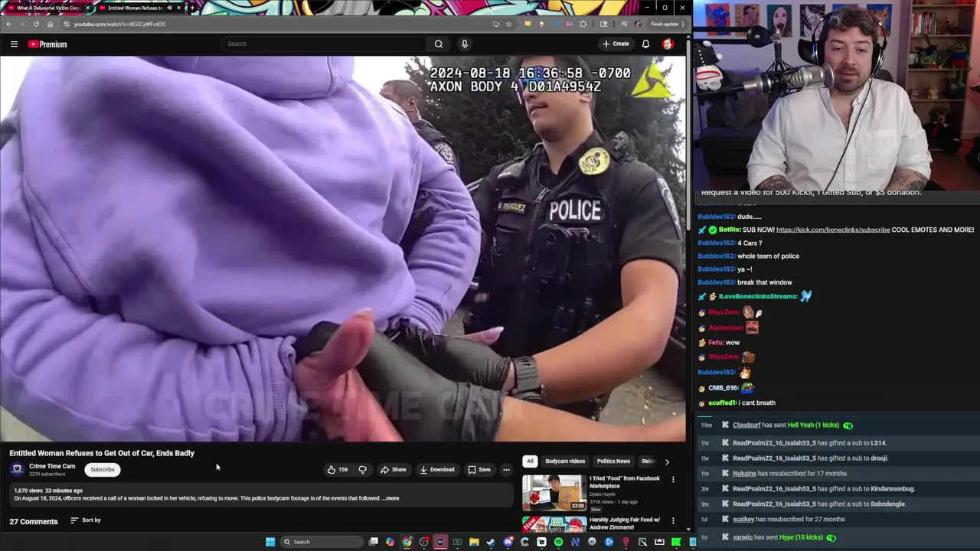980x551 pixels.
Task: Click the YouTube search magnifier button
Action: click(x=439, y=44)
